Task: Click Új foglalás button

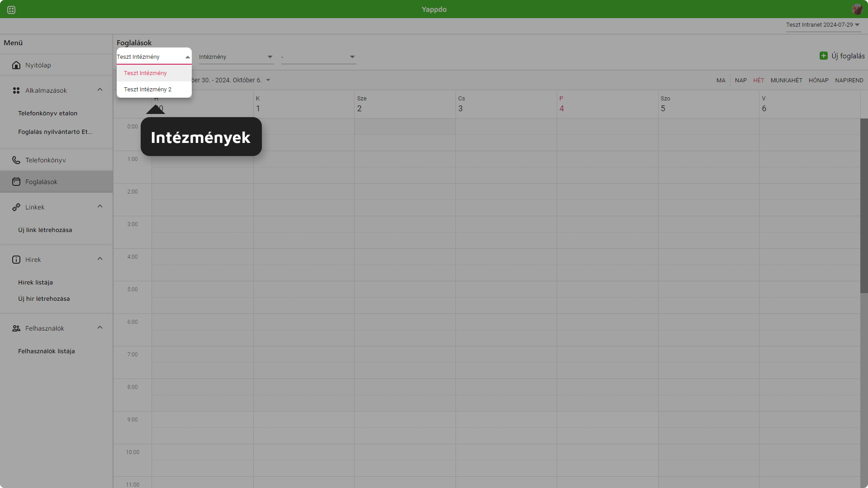Action: coord(842,56)
